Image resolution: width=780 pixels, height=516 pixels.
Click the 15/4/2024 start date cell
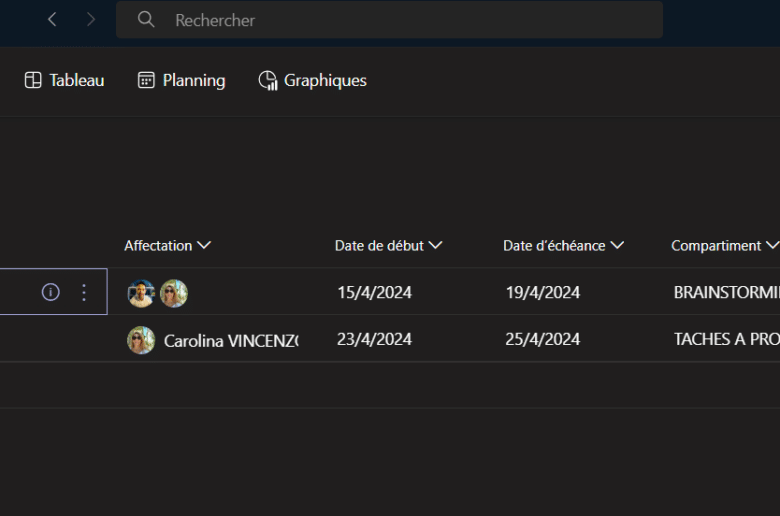(x=374, y=293)
